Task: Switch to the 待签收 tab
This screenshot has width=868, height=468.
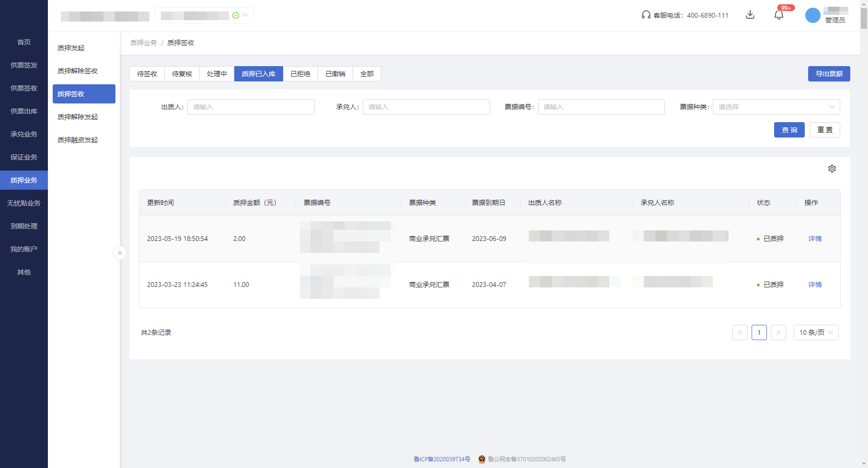Action: [x=147, y=74]
